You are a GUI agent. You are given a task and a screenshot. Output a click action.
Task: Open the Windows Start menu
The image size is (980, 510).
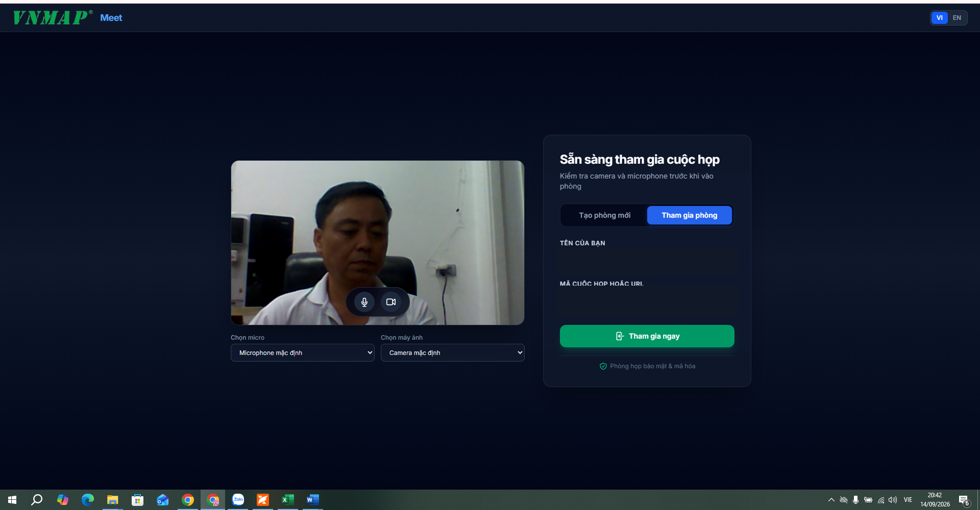(x=12, y=500)
